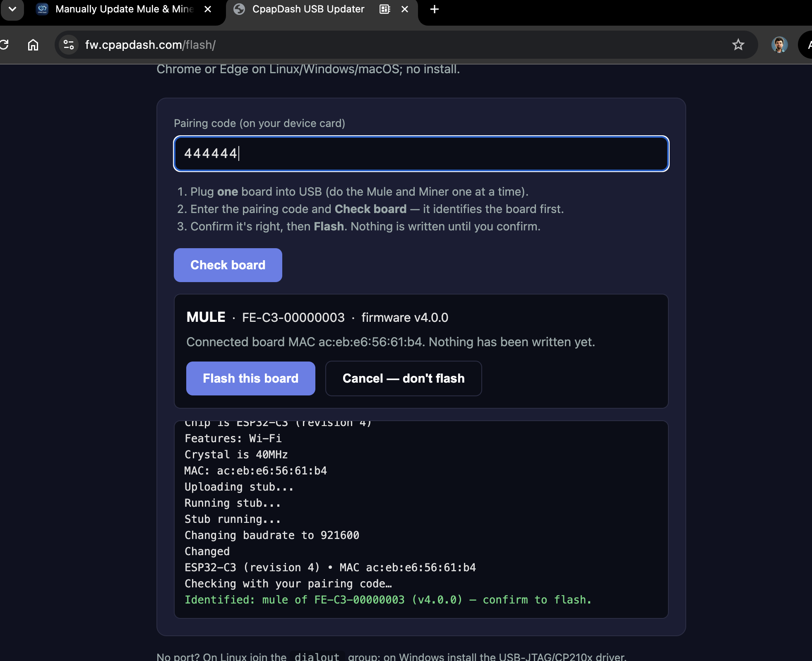Close the CpapDash USB Updater tab
The width and height of the screenshot is (812, 661).
point(405,9)
